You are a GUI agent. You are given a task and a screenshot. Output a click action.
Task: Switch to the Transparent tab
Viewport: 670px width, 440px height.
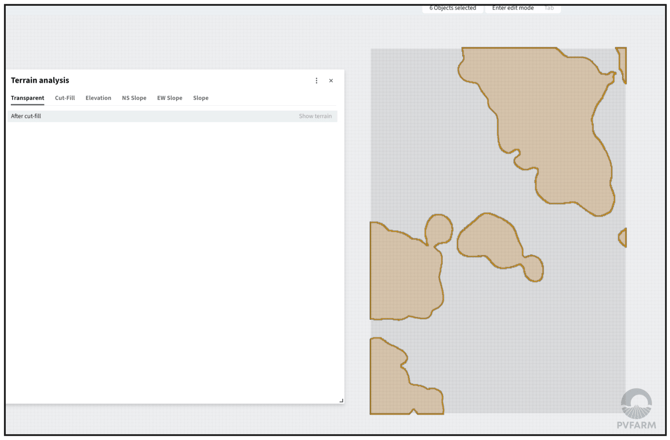(27, 98)
